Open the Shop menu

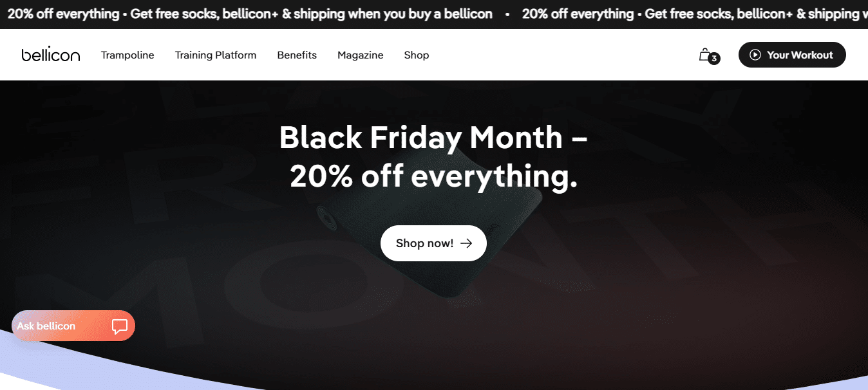[416, 55]
